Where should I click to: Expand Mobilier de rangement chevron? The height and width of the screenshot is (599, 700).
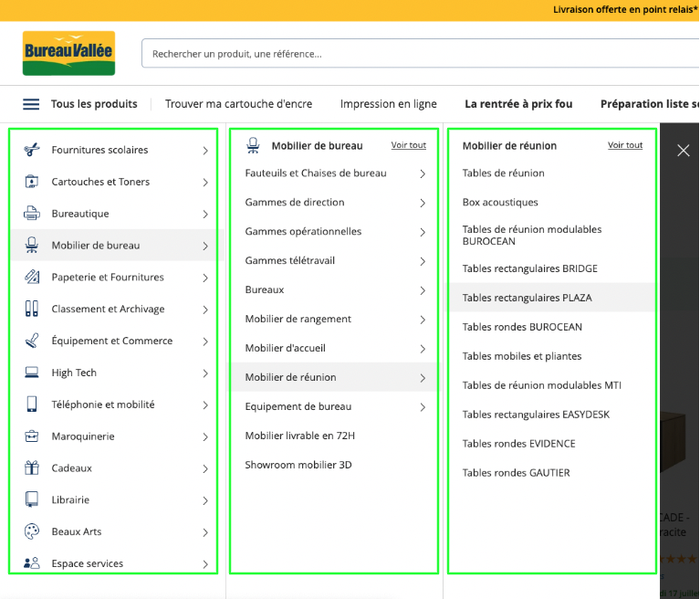(x=423, y=320)
